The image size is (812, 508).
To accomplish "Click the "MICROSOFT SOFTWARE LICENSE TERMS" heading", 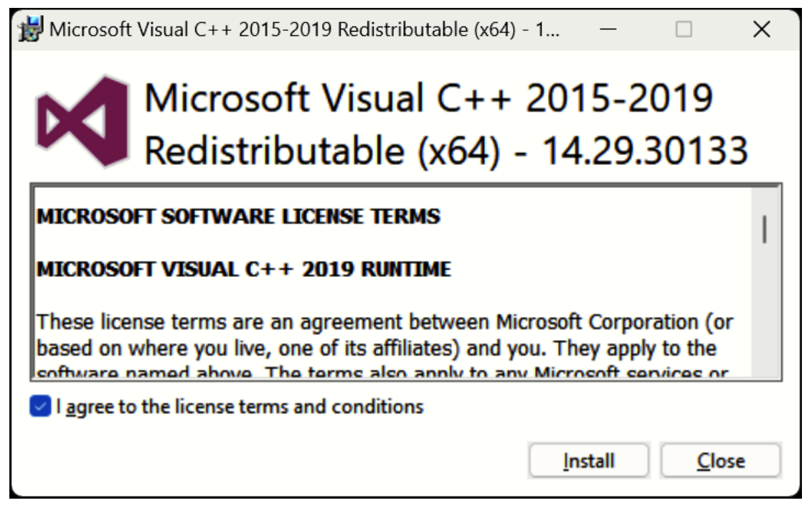I will [x=238, y=216].
